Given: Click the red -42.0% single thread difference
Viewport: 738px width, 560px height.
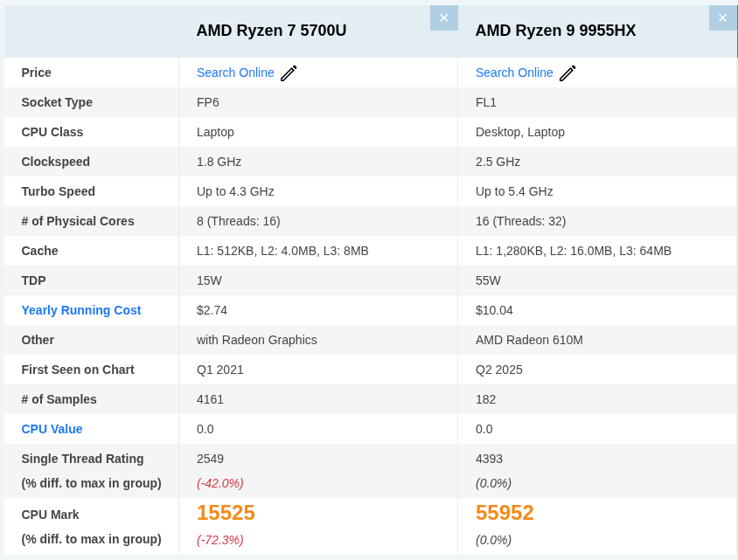Looking at the screenshot, I should [220, 483].
